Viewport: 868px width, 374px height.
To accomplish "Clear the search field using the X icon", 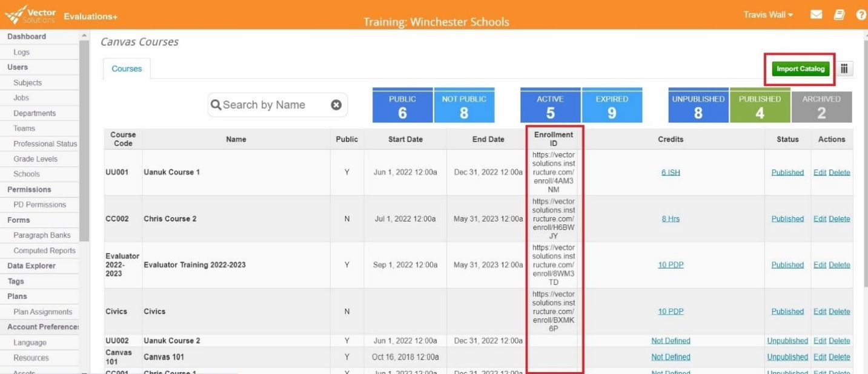I will click(336, 104).
